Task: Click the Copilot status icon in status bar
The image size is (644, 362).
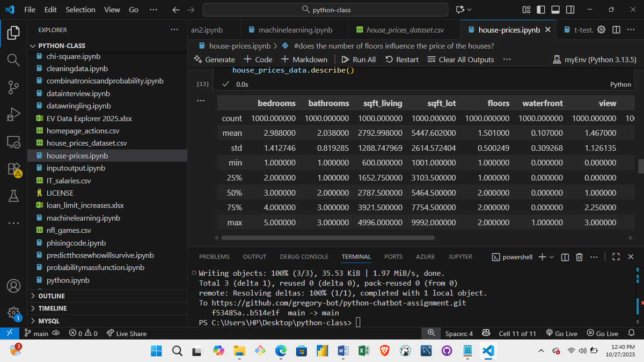Action: 486,334
